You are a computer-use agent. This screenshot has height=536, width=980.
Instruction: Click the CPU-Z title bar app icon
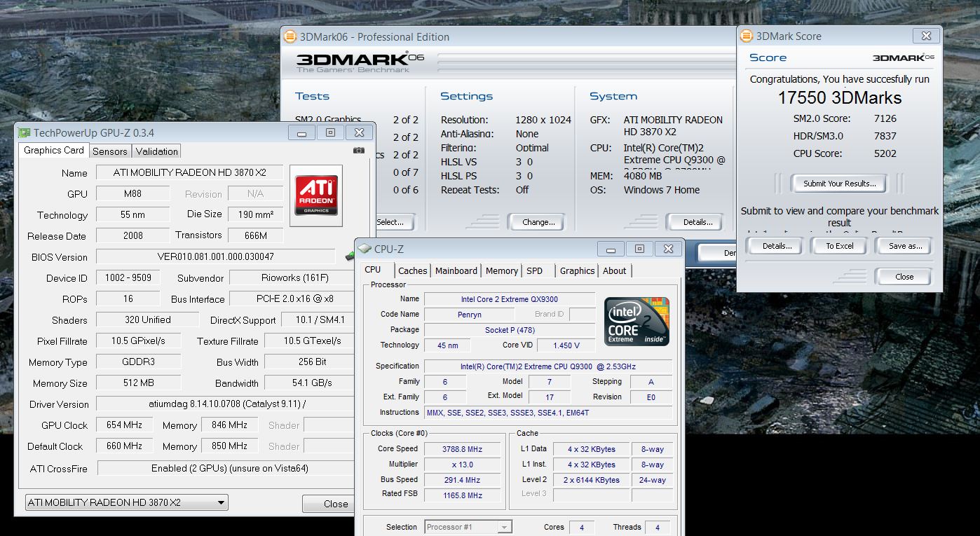point(365,249)
